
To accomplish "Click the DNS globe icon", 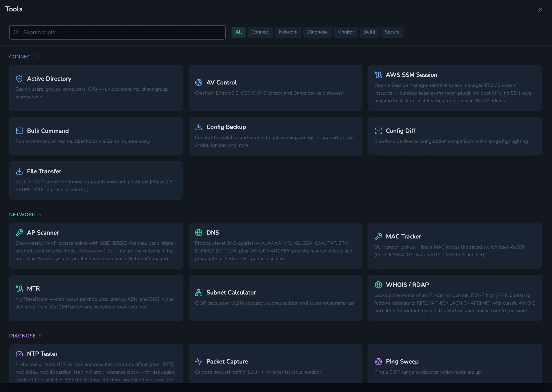I will [x=199, y=233].
